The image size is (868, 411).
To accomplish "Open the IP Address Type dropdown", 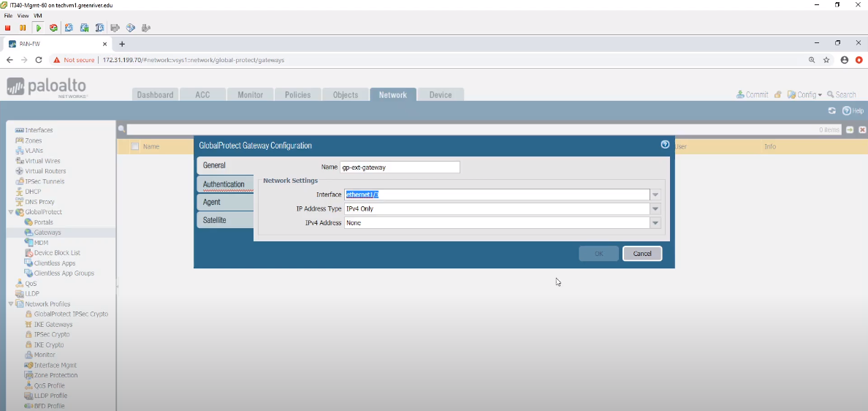I will click(655, 209).
